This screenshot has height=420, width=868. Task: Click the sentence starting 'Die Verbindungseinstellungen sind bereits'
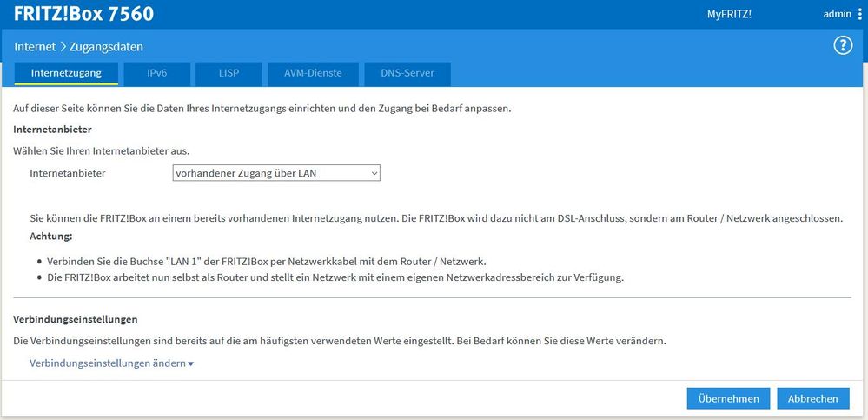click(x=340, y=341)
